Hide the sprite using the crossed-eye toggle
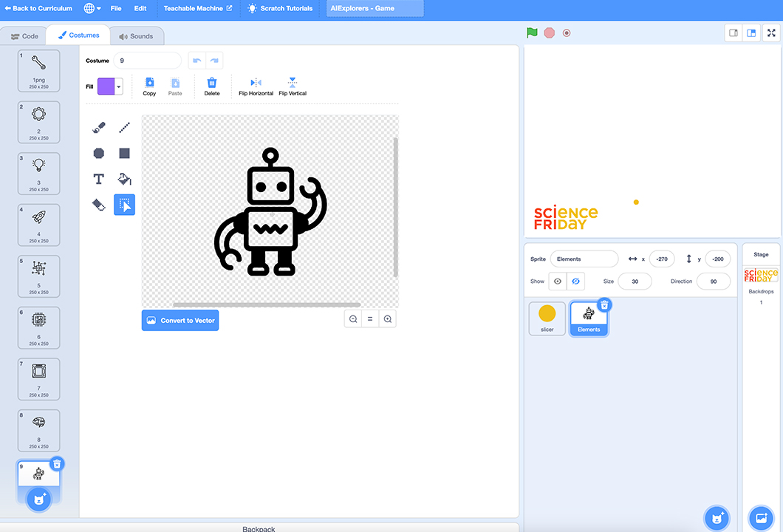This screenshot has height=532, width=783. pyautogui.click(x=577, y=281)
